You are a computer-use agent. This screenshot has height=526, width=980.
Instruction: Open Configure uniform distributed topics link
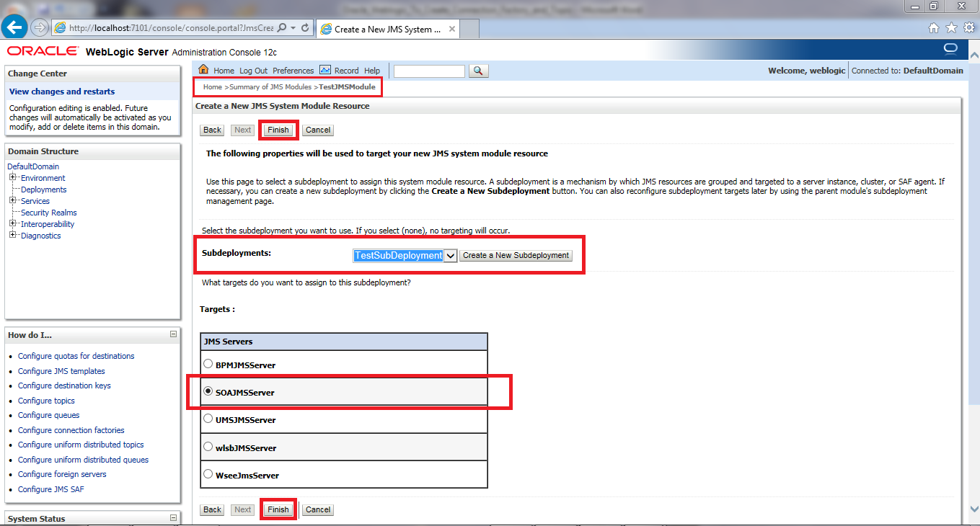point(81,445)
